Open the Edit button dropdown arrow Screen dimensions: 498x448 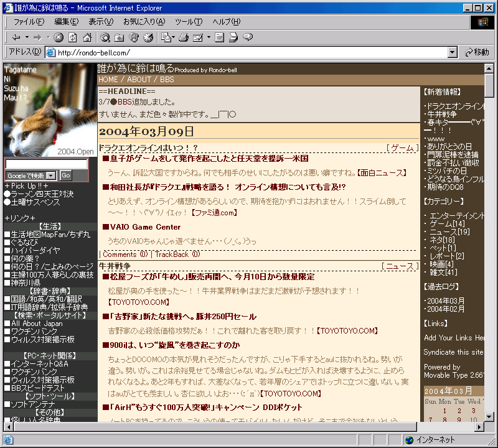click(209, 37)
